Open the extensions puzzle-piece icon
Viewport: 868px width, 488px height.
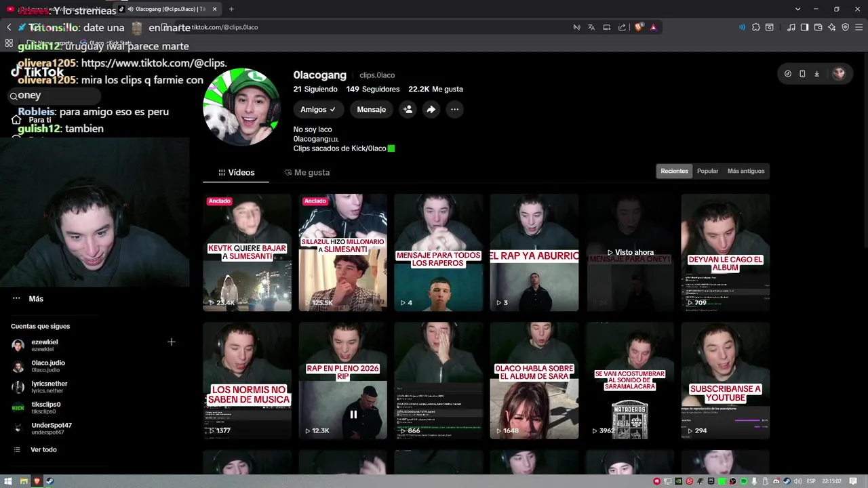[x=756, y=27]
